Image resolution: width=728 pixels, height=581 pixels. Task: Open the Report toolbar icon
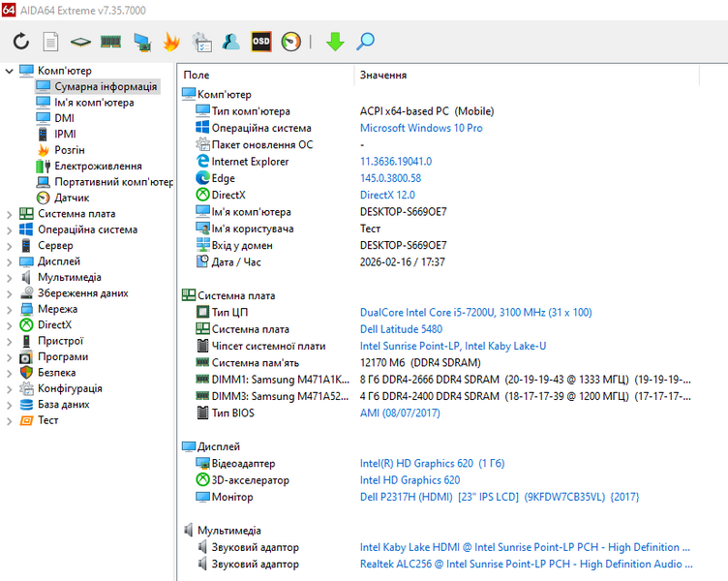point(50,42)
